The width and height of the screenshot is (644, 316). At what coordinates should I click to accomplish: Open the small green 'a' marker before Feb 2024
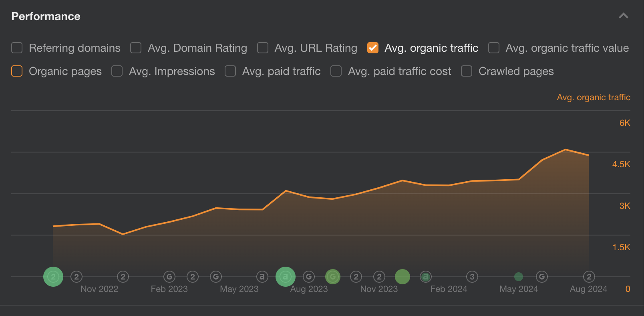tap(426, 277)
